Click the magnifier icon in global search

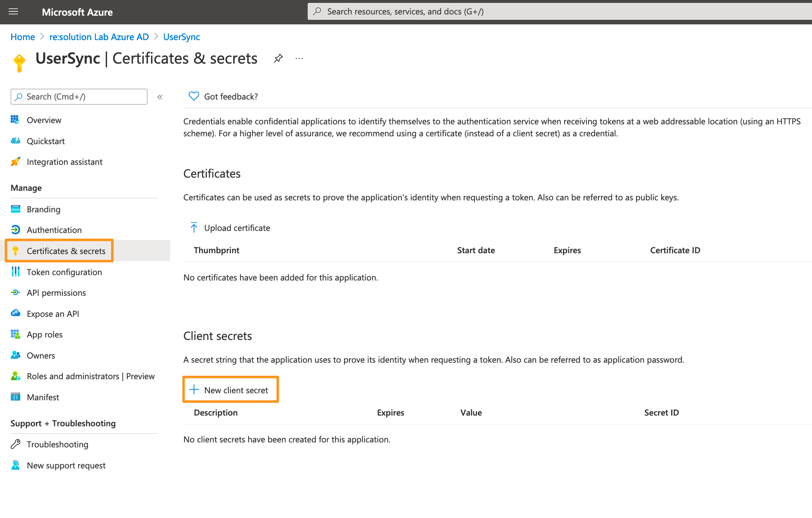(x=317, y=12)
